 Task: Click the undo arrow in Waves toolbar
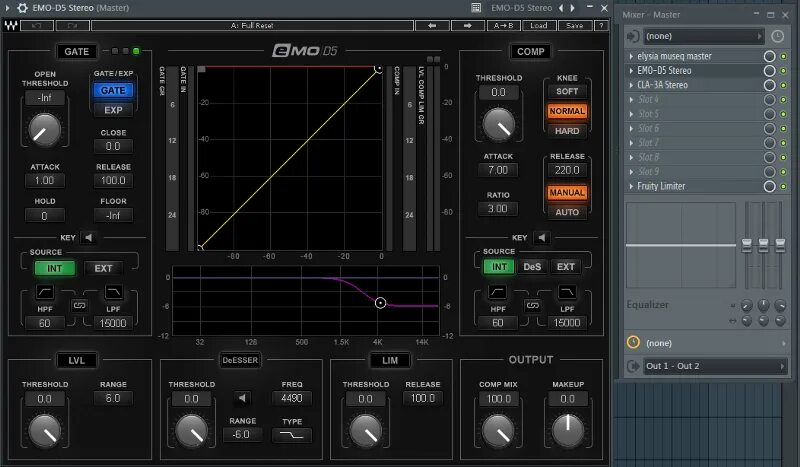[x=36, y=26]
